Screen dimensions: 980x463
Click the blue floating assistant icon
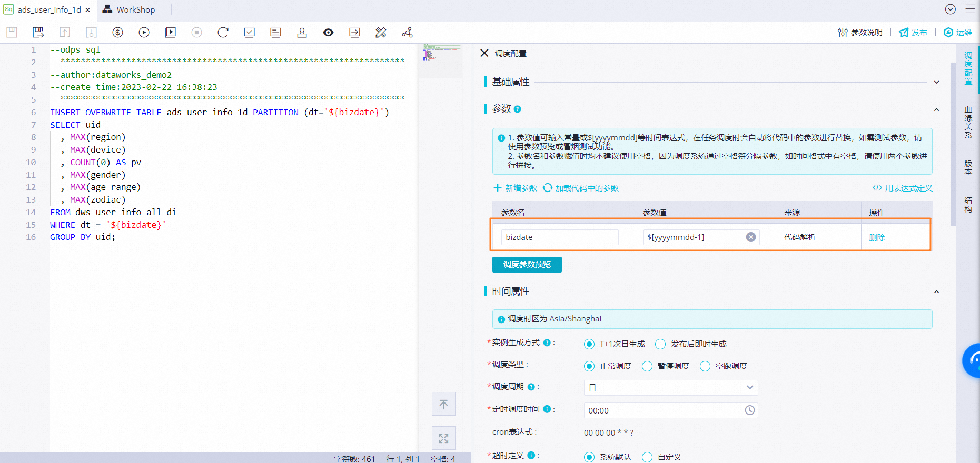(972, 360)
